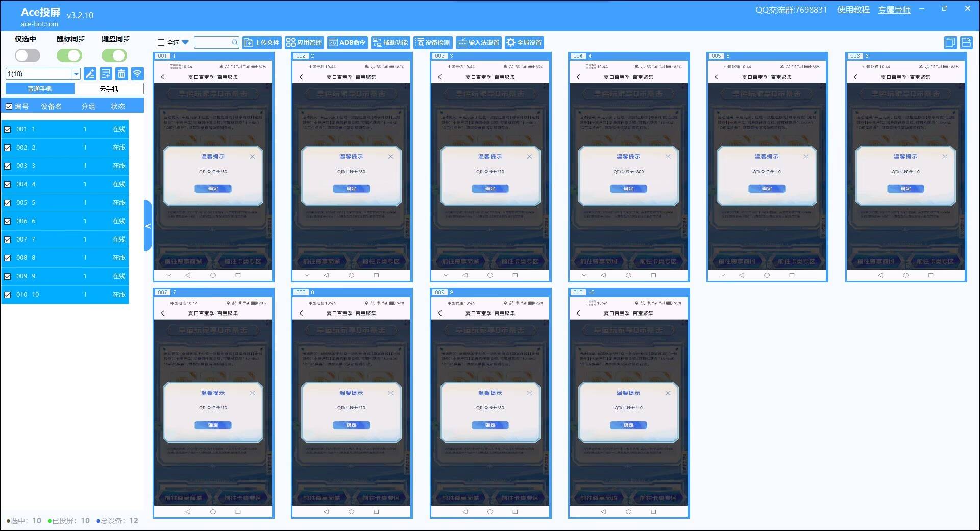Click the 状态 column header
The image size is (980, 531).
coord(118,107)
